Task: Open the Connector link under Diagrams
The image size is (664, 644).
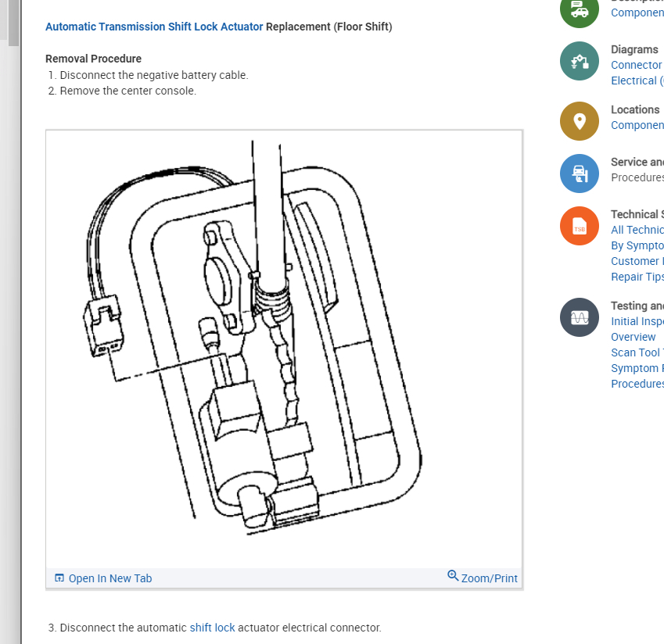Action: point(637,65)
